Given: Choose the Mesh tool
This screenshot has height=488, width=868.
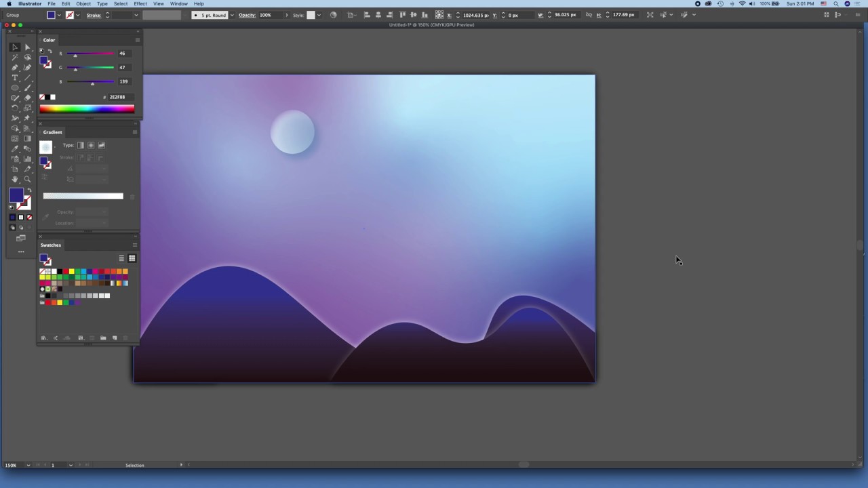Looking at the screenshot, I should (14, 138).
